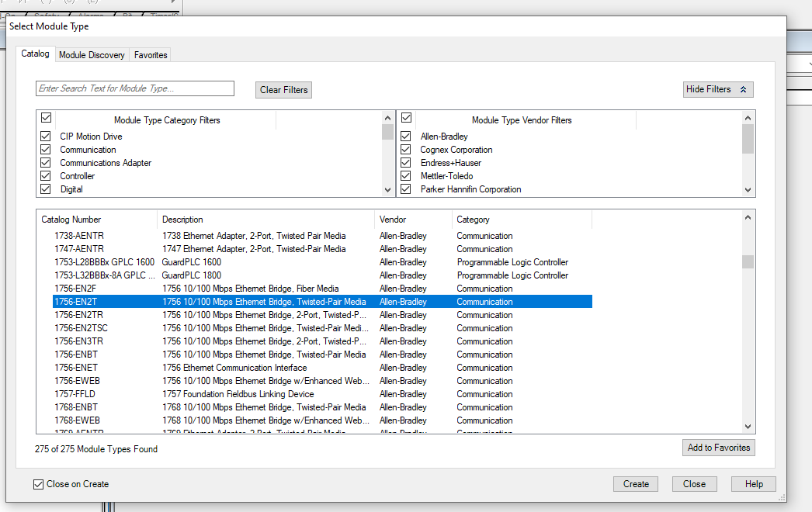This screenshot has width=812, height=512.
Task: Select the 1756-ENBT module row
Action: click(322, 355)
